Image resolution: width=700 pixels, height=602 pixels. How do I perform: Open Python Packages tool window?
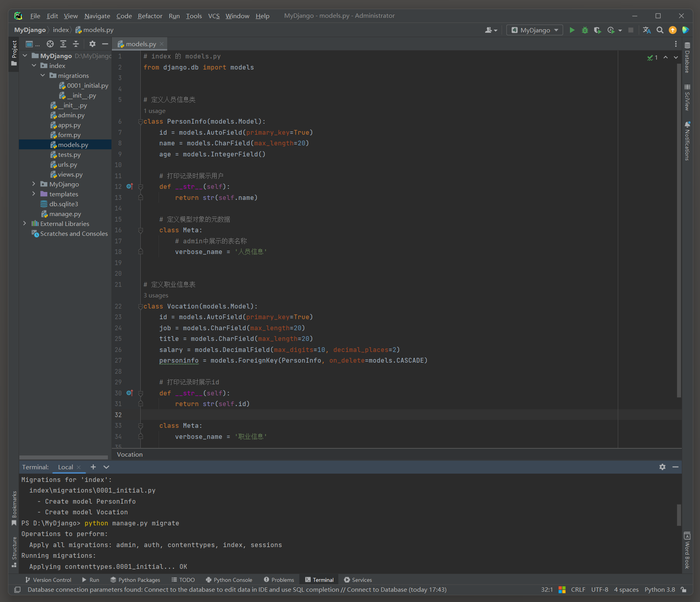135,580
